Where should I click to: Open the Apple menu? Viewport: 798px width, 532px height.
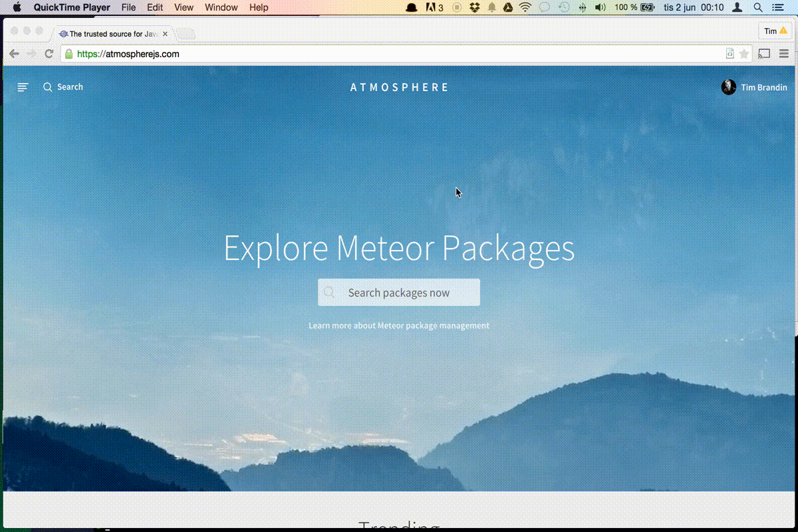[x=17, y=7]
